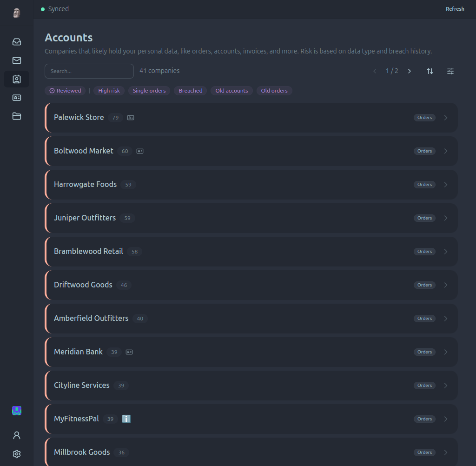Open the MyFitnessPal account name
The height and width of the screenshot is (466, 476).
pos(77,419)
